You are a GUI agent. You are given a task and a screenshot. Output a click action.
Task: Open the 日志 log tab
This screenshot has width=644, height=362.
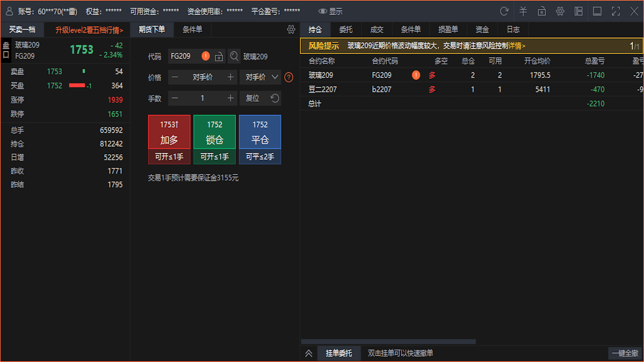point(513,30)
